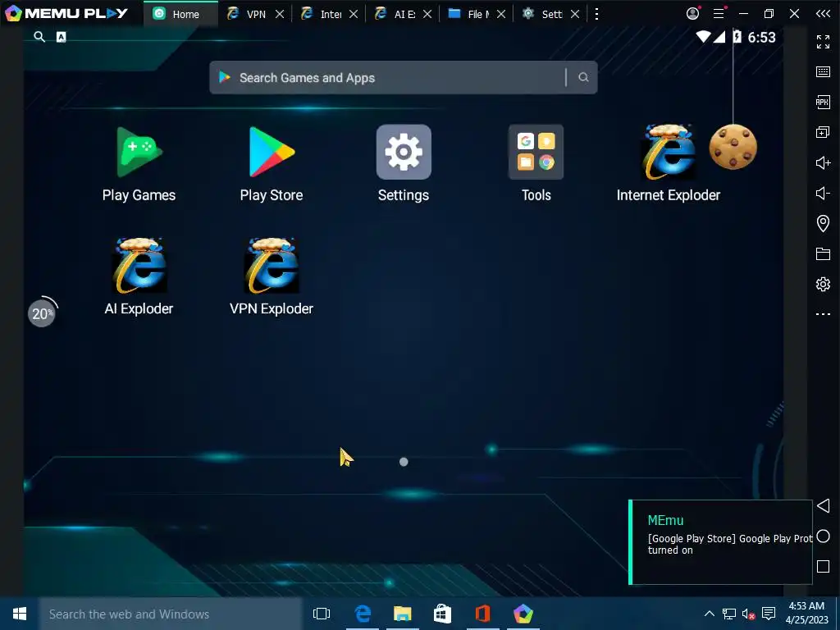Click the muted speaker tray icon
This screenshot has height=630, width=840.
(x=748, y=614)
